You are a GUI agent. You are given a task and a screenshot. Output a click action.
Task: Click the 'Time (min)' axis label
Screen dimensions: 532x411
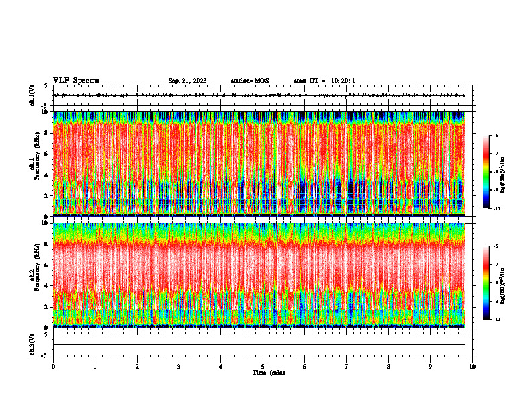pyautogui.click(x=269, y=373)
